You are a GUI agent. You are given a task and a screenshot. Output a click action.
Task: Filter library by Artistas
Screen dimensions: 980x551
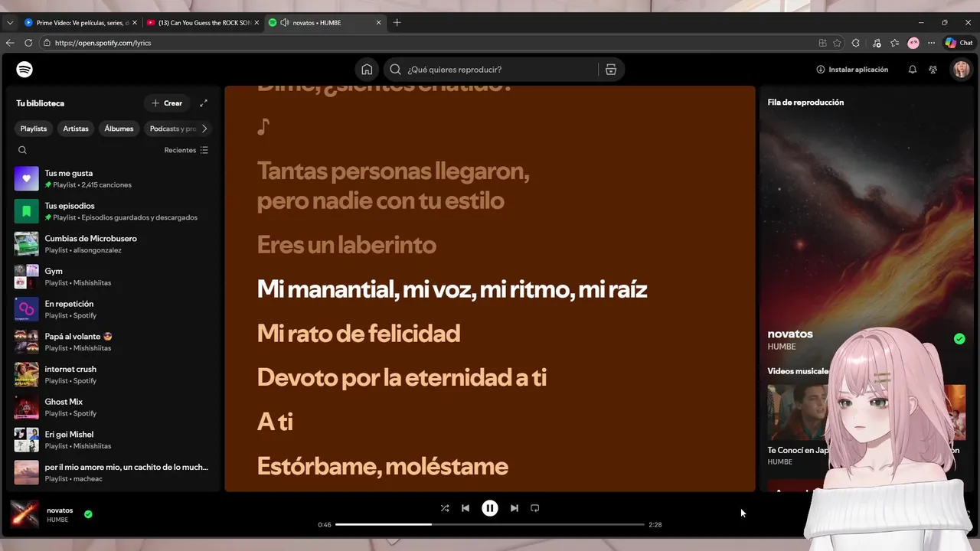pos(76,129)
